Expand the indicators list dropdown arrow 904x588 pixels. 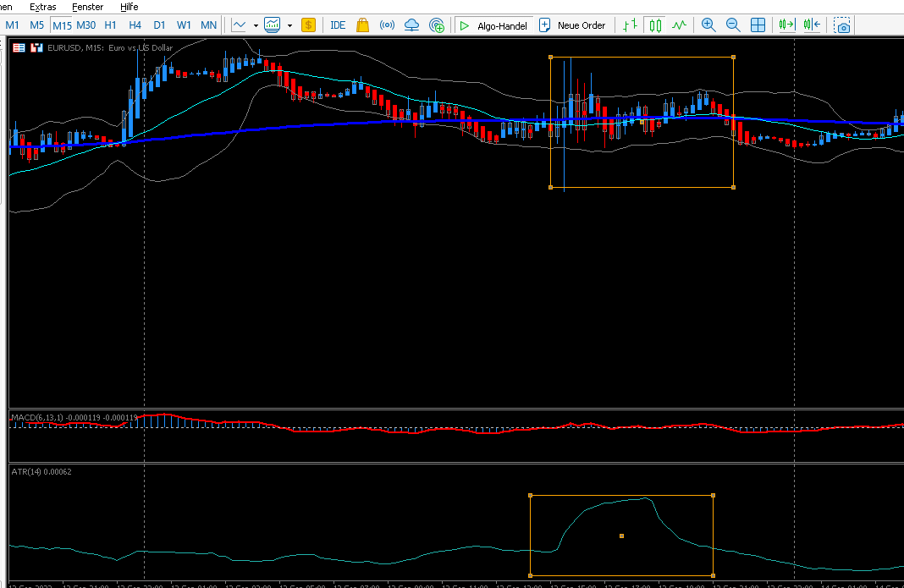click(290, 25)
